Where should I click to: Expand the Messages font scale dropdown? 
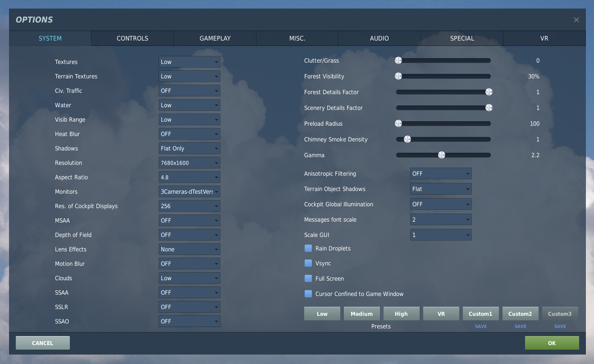pos(441,219)
